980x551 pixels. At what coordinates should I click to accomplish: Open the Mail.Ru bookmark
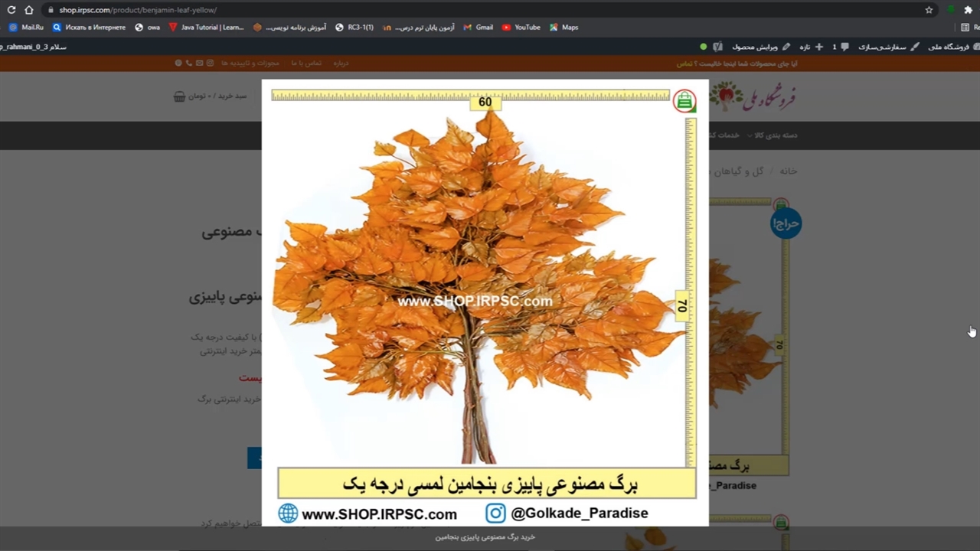(x=26, y=28)
